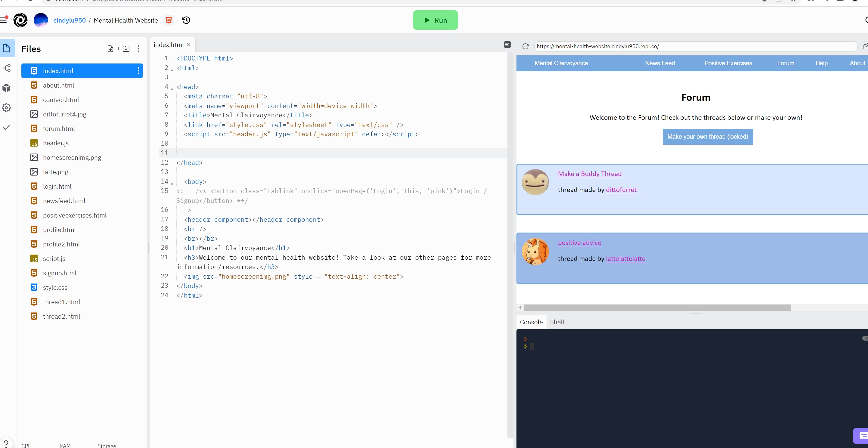Open the version history icon

point(186,20)
